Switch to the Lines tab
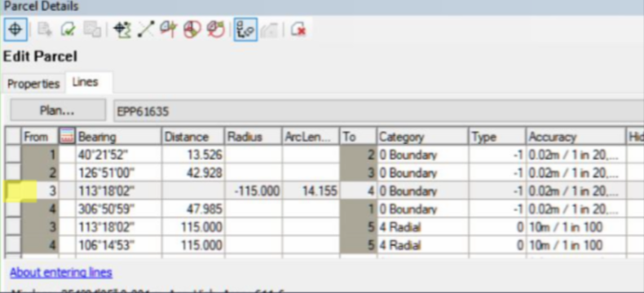Screen dimensions: 644x293 tap(86, 82)
